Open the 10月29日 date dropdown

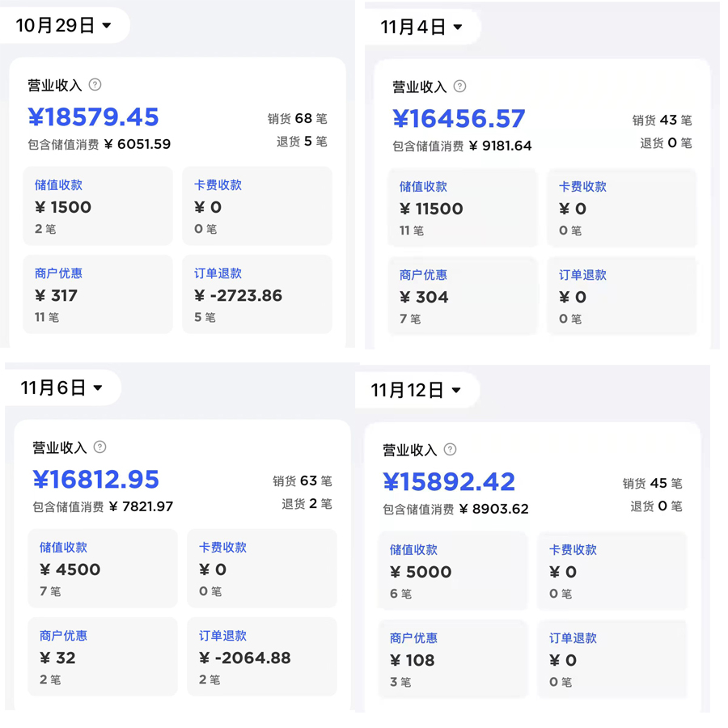63,26
